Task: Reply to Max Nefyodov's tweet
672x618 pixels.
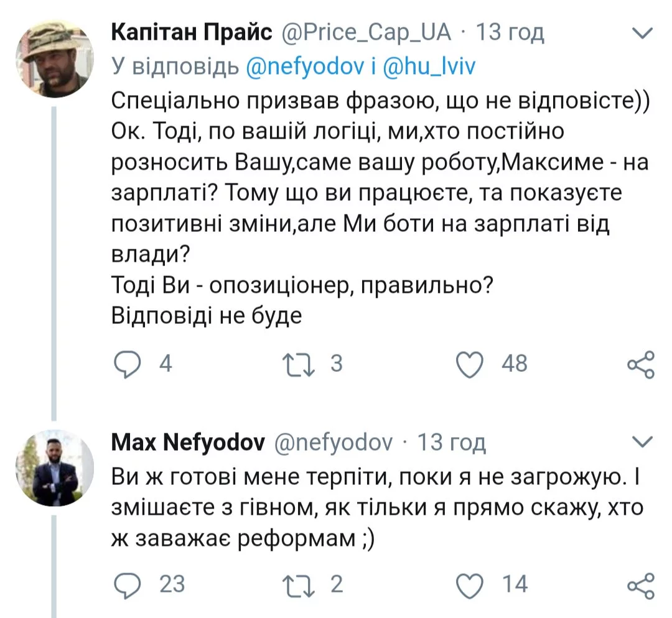Action: 128,585
